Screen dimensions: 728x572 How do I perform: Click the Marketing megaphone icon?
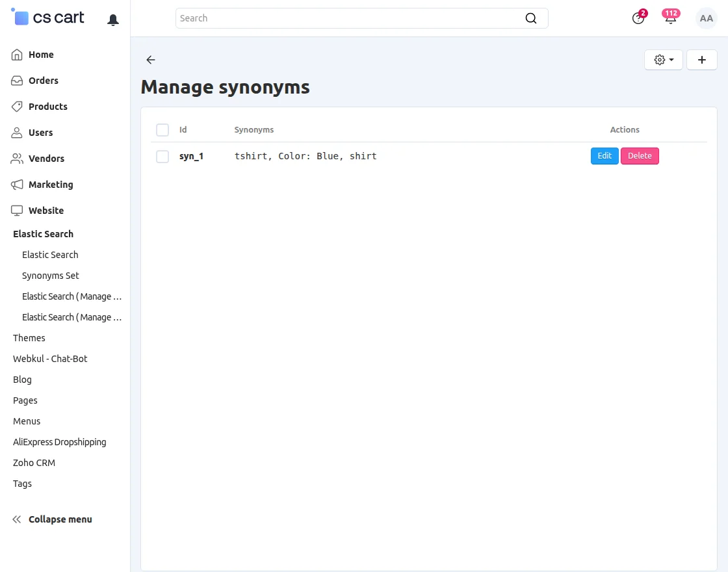(x=17, y=185)
